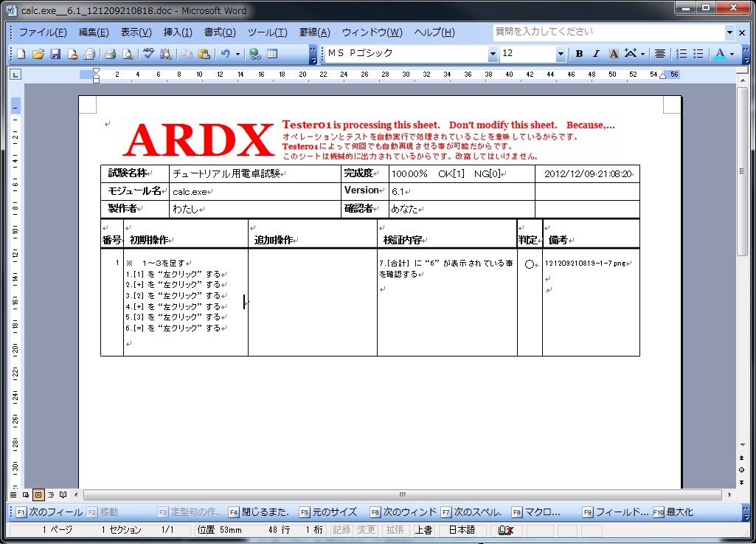Open the 書式(O) menu
Screen dimensions: 756x544
click(220, 32)
